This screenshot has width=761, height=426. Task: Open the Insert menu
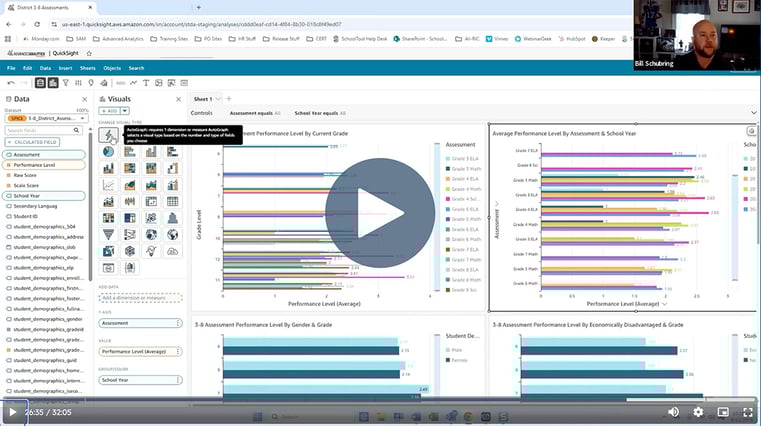pyautogui.click(x=65, y=68)
